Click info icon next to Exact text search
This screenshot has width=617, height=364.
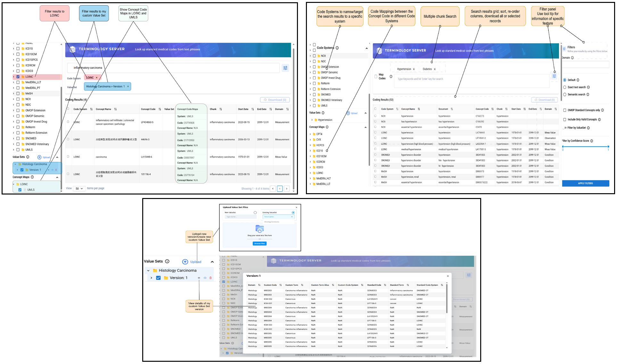[588, 87]
